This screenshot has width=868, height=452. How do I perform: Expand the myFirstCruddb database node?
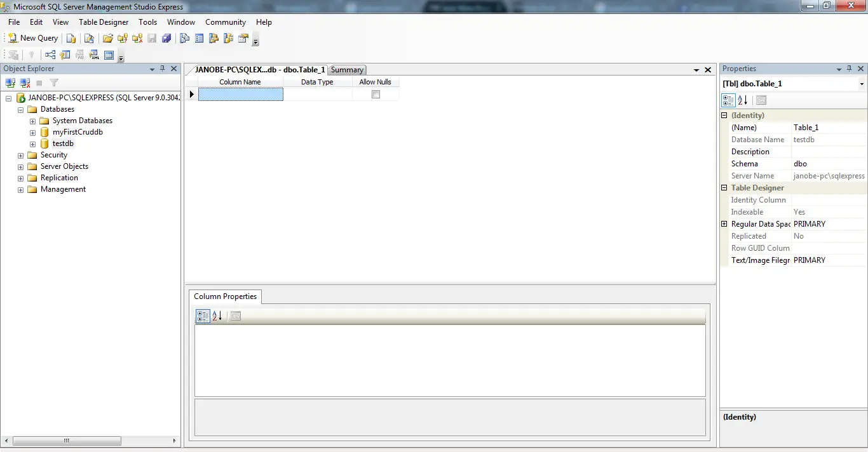pos(32,132)
